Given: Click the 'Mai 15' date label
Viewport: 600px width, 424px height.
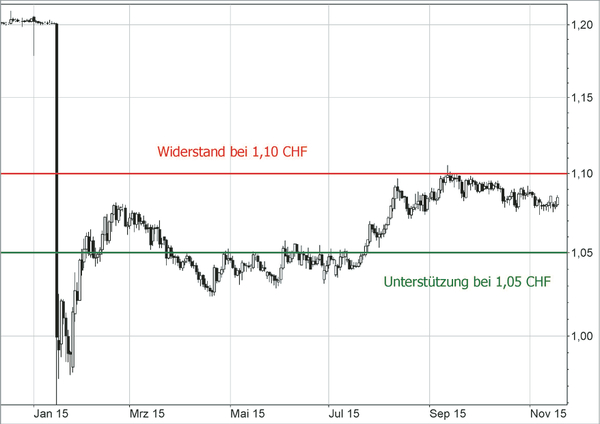Looking at the screenshot, I should [x=248, y=414].
